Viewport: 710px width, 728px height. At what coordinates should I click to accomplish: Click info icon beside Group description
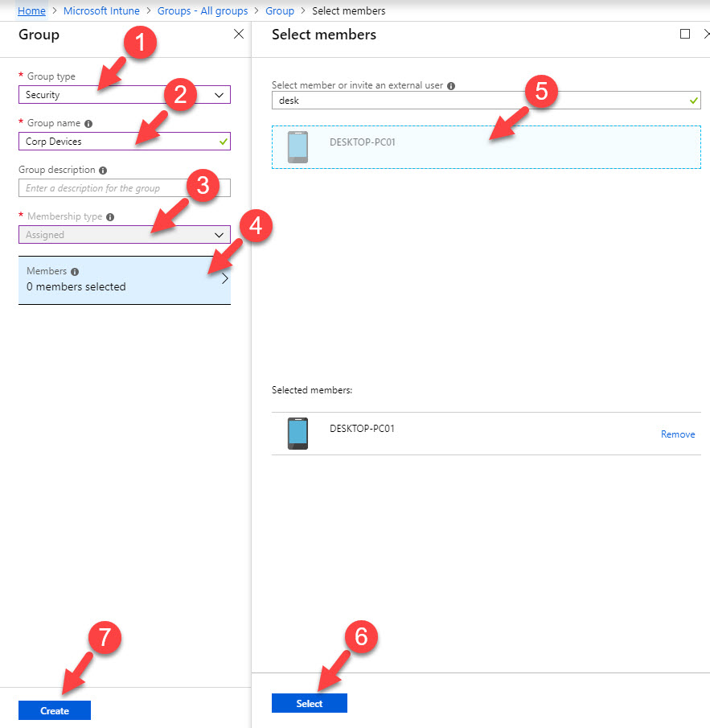tap(104, 171)
